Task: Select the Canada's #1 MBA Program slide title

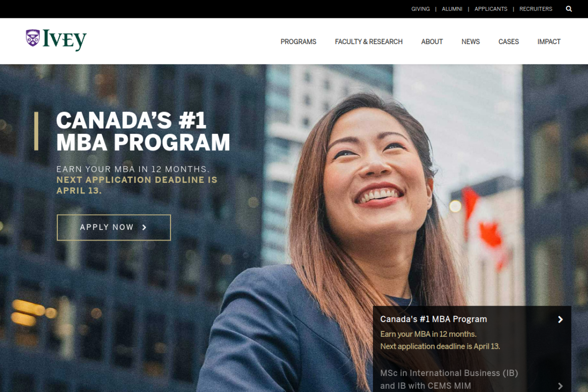Action: 434,319
